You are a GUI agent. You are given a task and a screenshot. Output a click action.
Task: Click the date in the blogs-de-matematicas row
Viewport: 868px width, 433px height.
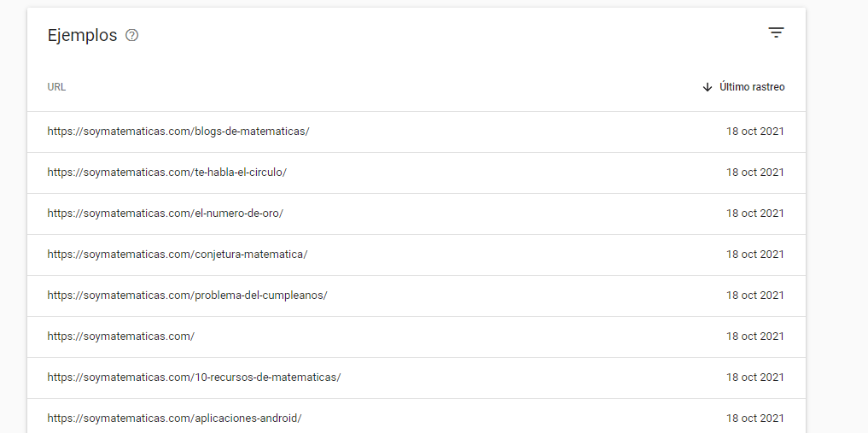(755, 132)
